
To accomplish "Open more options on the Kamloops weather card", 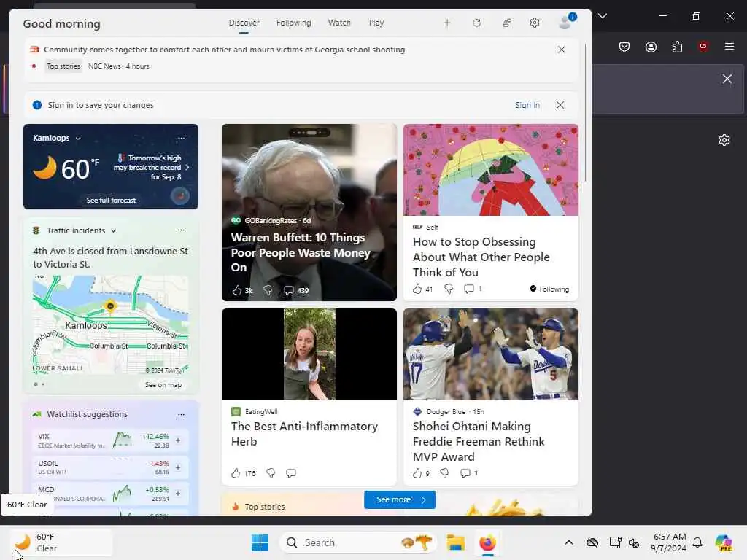I will (181, 138).
